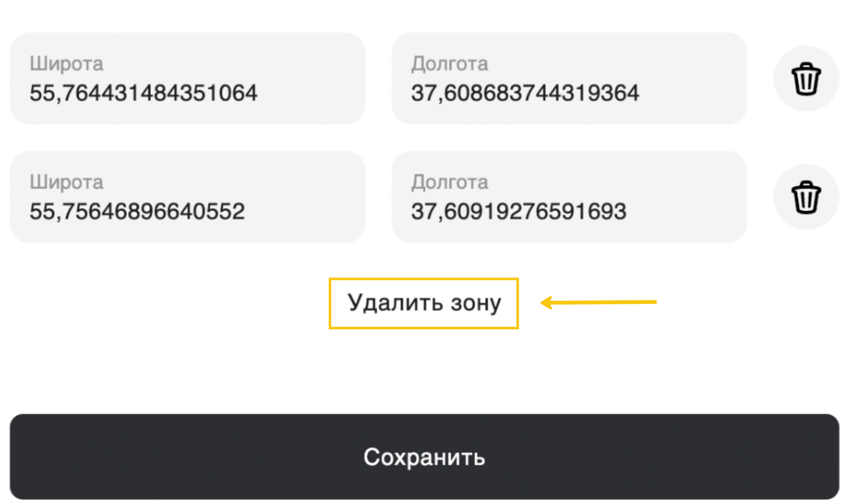Click trash icon next to longitude 37,60919276591693

pos(806,197)
